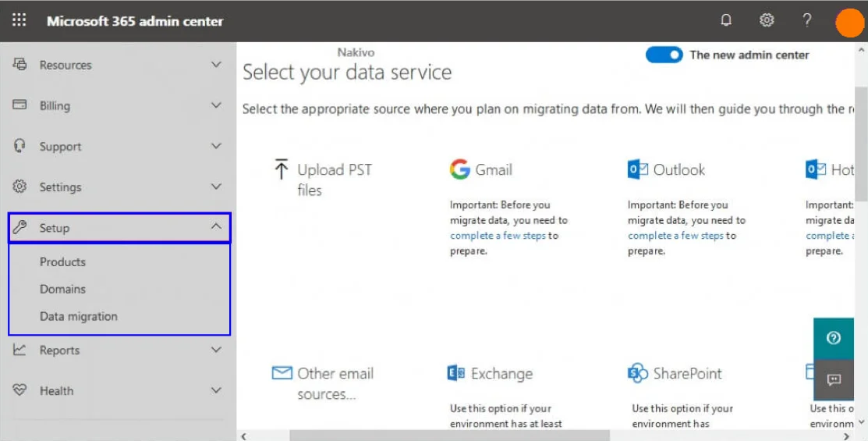This screenshot has width=868, height=441.
Task: Expand the Billing chevron
Action: tap(216, 105)
